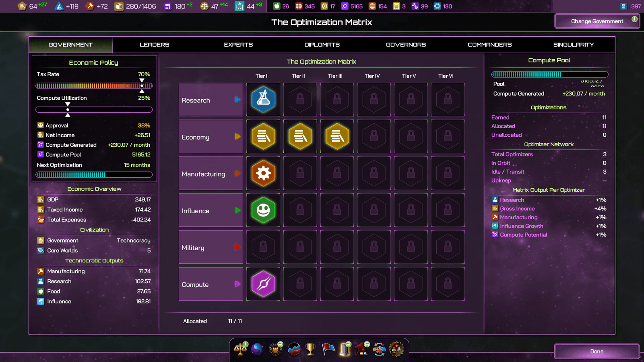
Task: Click the research flask icon in top bar
Action: [x=59, y=6]
